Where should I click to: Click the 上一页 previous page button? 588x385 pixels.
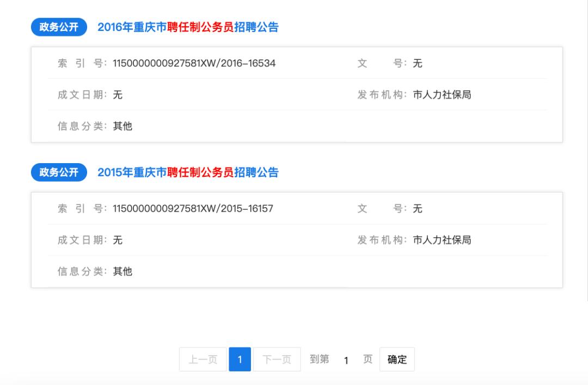[x=202, y=359]
